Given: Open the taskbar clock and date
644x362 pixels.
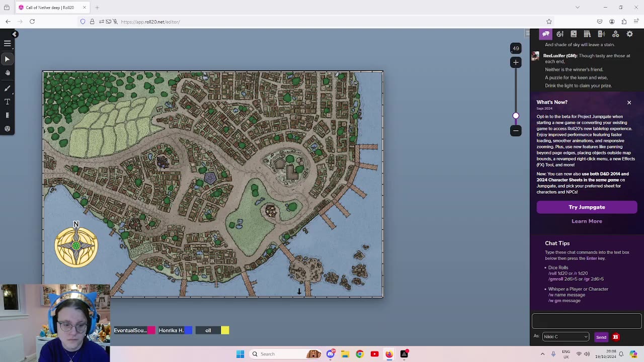Looking at the screenshot, I should click(605, 354).
